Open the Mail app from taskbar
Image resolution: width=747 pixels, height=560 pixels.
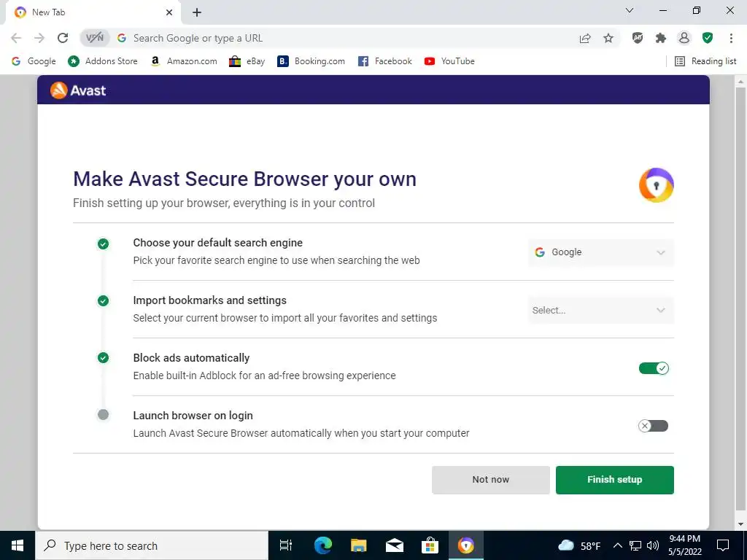click(395, 545)
